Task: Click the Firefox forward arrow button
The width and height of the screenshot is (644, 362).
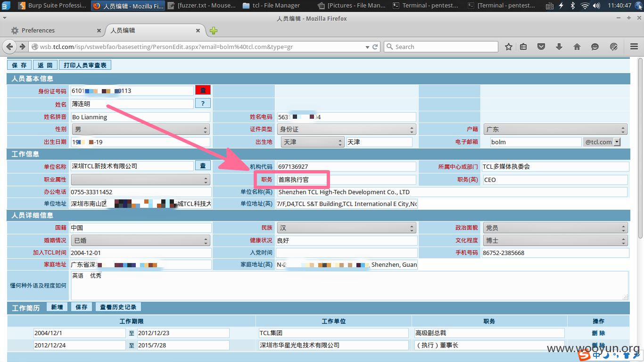Action: coord(22,47)
